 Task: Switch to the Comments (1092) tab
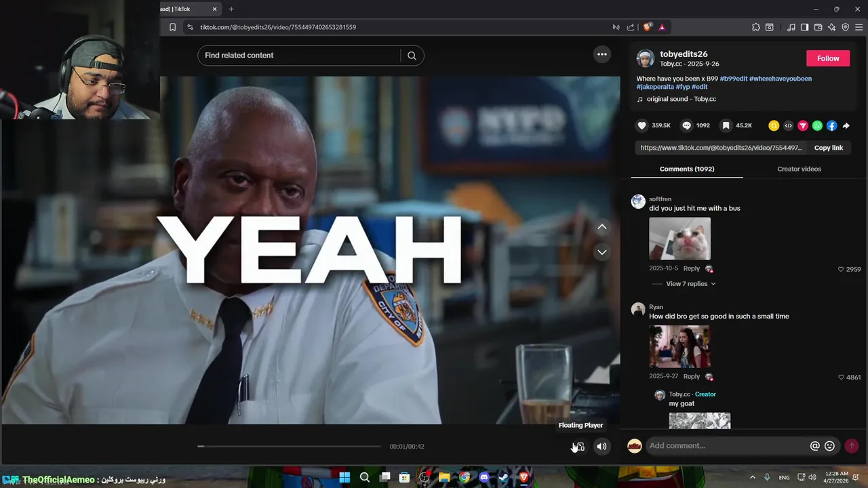point(687,169)
